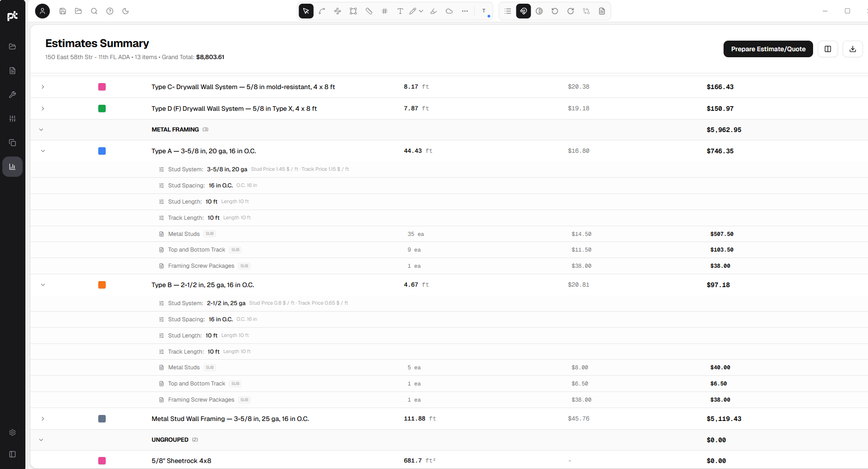Activate the ruler measure tool
Screen dimensions: 868x469
point(369,11)
